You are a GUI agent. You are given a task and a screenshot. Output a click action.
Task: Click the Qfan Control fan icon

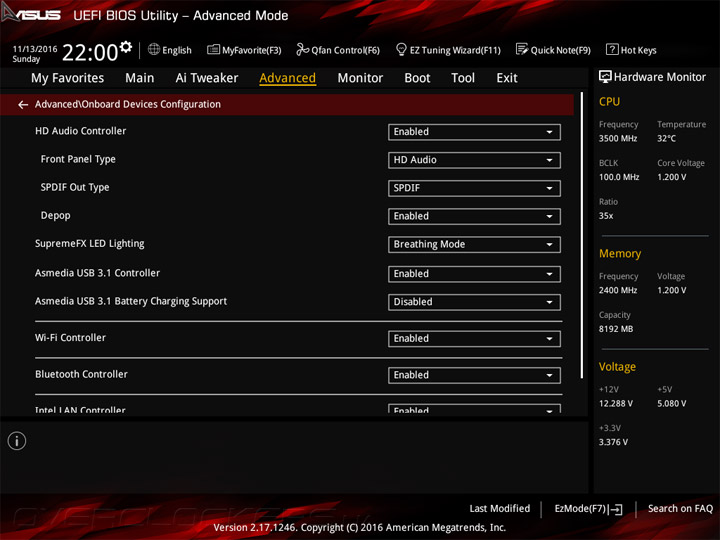303,49
